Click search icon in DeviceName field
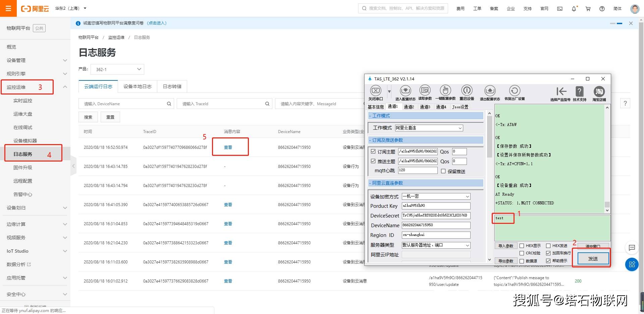Viewport: 644px width, 314px height. (x=169, y=104)
